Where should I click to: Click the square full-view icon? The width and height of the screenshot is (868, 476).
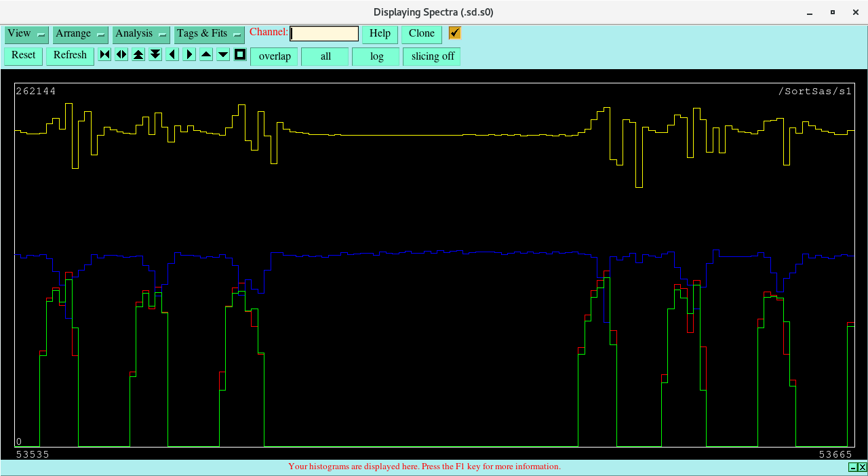pos(240,55)
